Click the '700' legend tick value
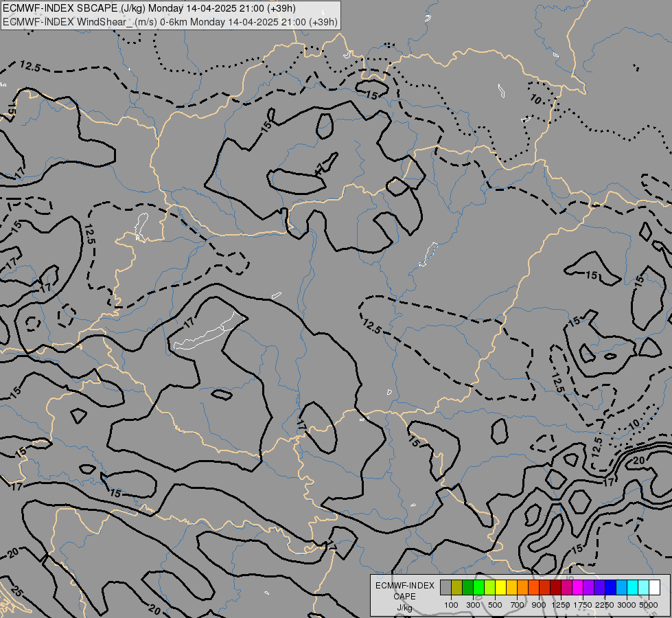Viewport: 672px width, 618px height. click(x=518, y=605)
